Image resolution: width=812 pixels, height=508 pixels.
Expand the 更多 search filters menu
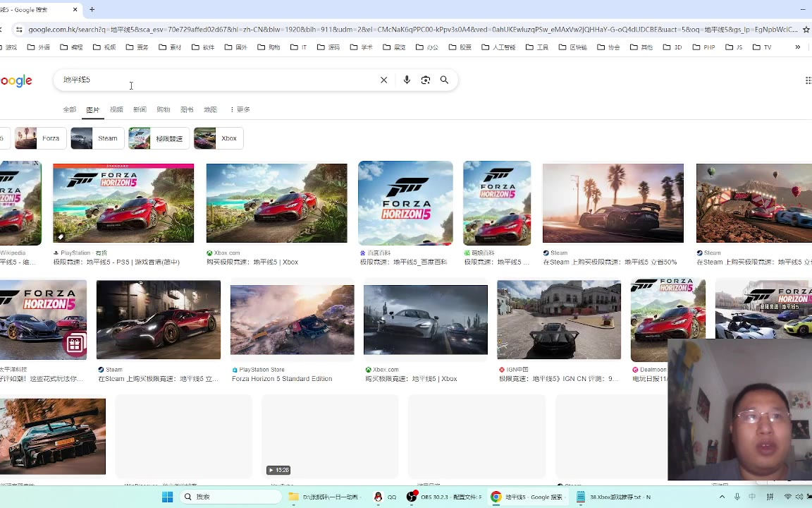coord(240,109)
